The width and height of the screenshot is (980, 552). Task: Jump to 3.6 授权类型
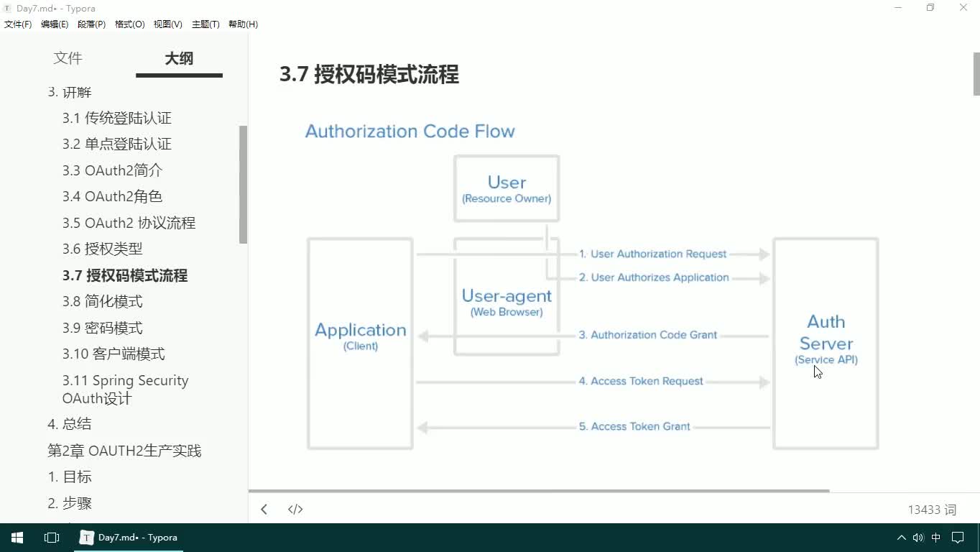point(102,249)
